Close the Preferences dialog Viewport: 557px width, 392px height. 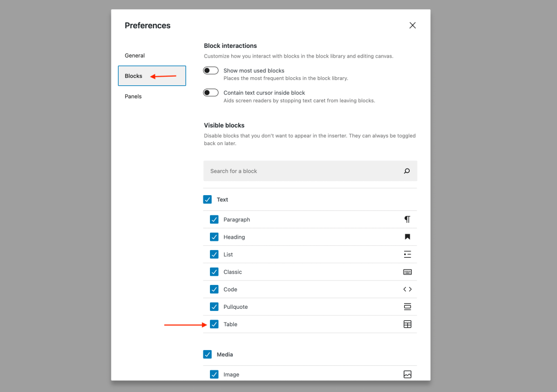pyautogui.click(x=412, y=25)
